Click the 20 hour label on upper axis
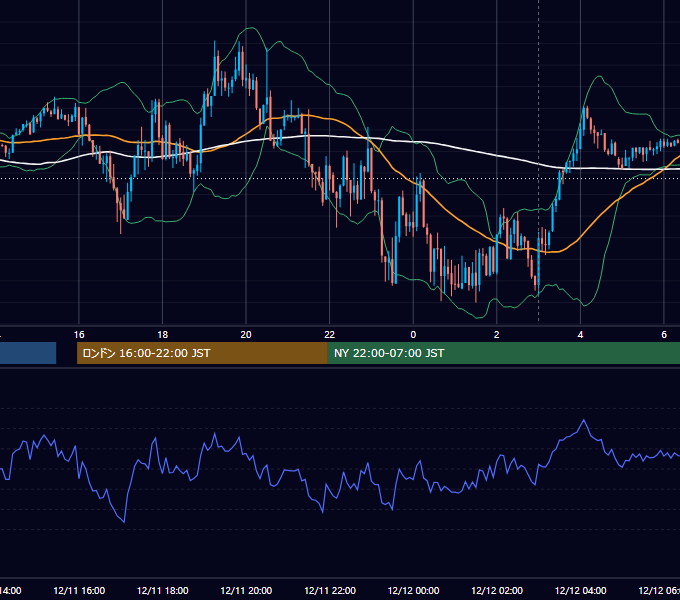The height and width of the screenshot is (600, 680). [x=246, y=335]
